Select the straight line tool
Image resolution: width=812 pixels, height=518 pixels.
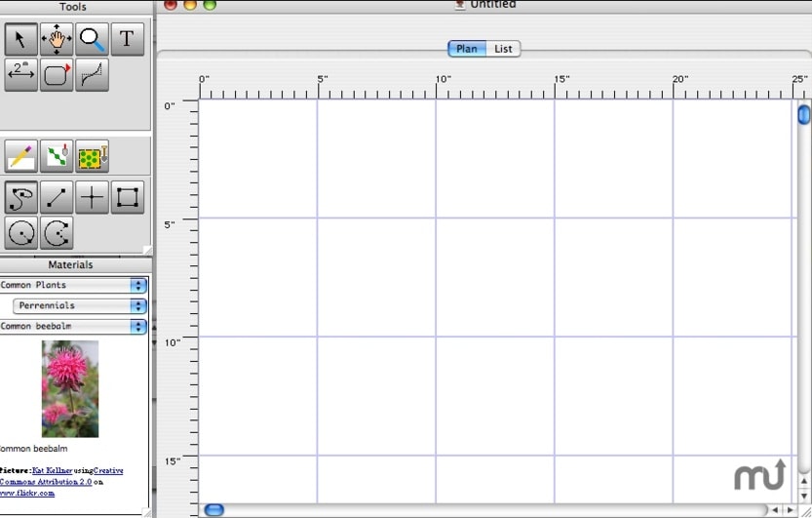click(x=57, y=197)
